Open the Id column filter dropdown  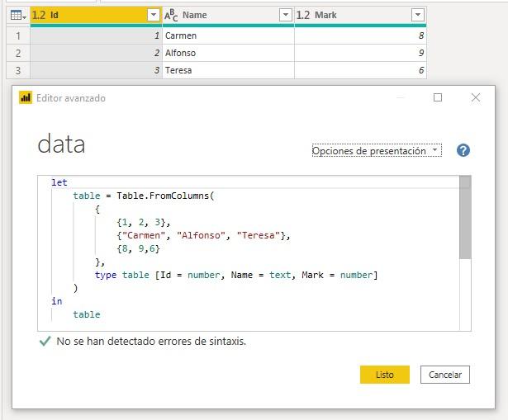153,15
